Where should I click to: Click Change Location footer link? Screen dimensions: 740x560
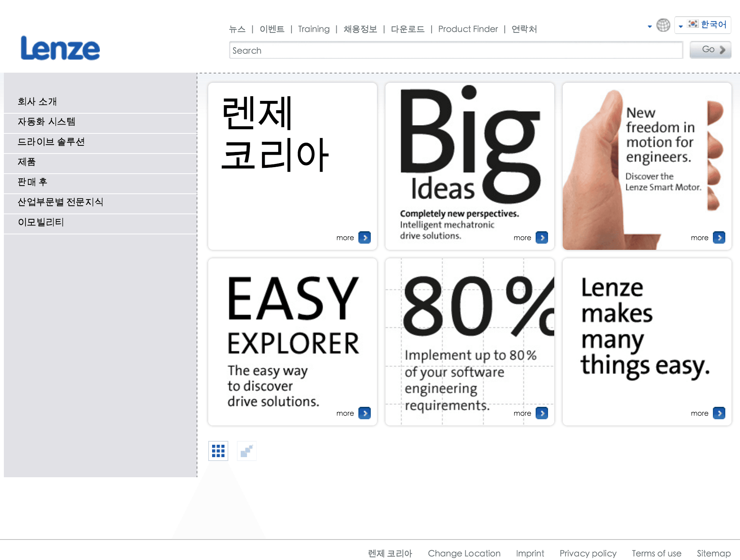464,553
